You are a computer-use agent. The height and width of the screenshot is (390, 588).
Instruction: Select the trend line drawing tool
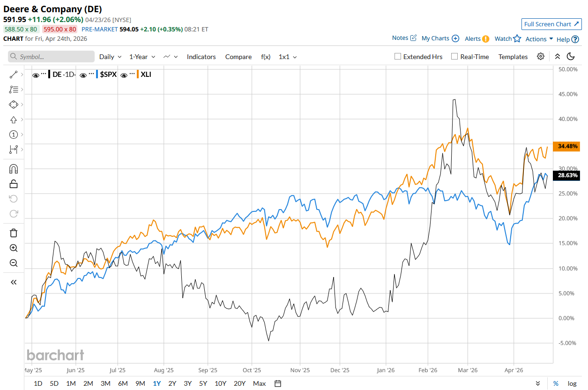pos(13,74)
